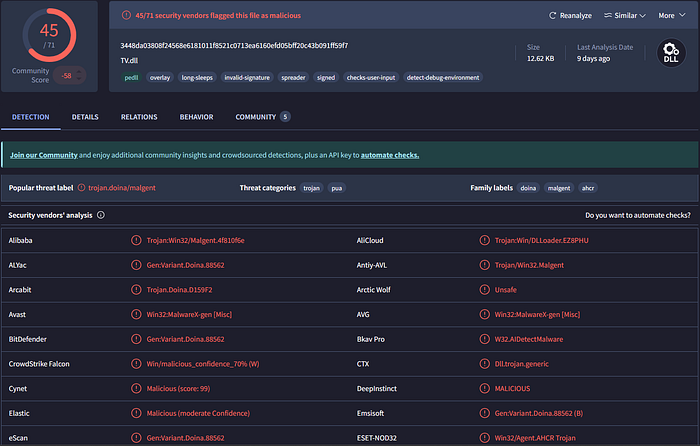Click the alert icon in Elastic row
The image size is (700, 446).
point(136,413)
